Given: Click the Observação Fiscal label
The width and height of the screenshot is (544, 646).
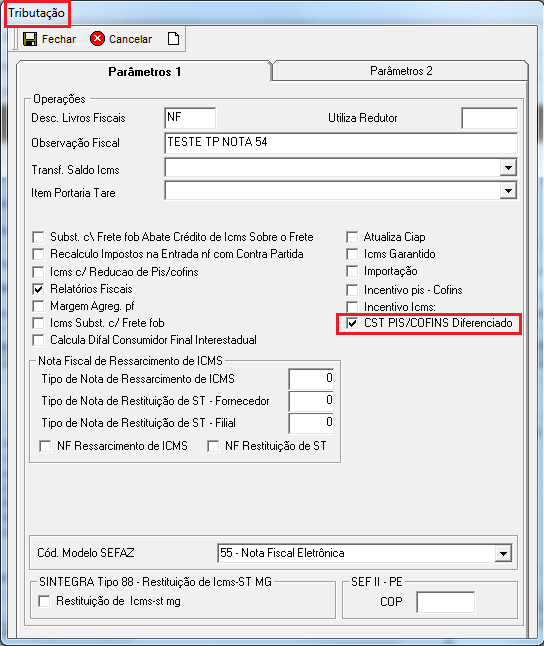Looking at the screenshot, I should click(75, 143).
